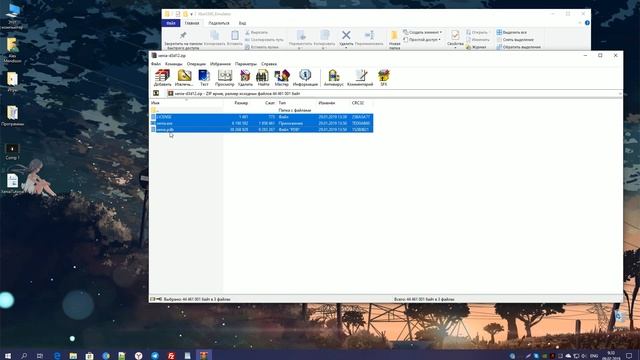Open the Операции menu in WinRAR
The width and height of the screenshot is (640, 360).
pyautogui.click(x=196, y=64)
